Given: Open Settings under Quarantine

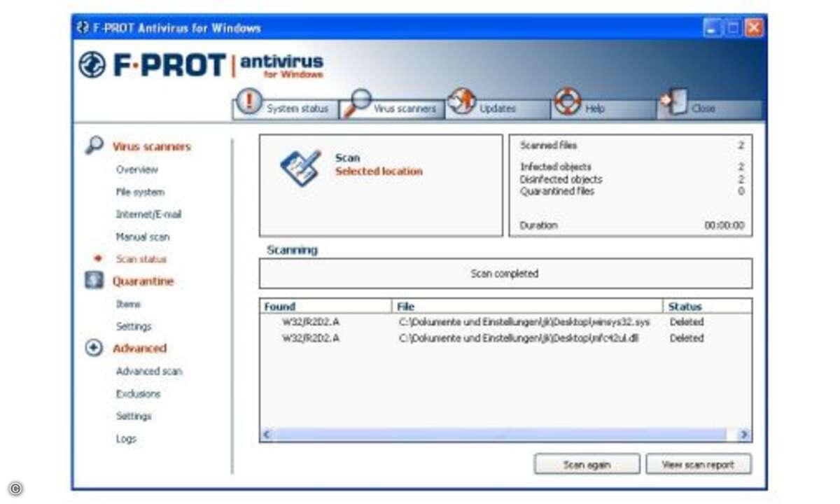Looking at the screenshot, I should coord(134,326).
